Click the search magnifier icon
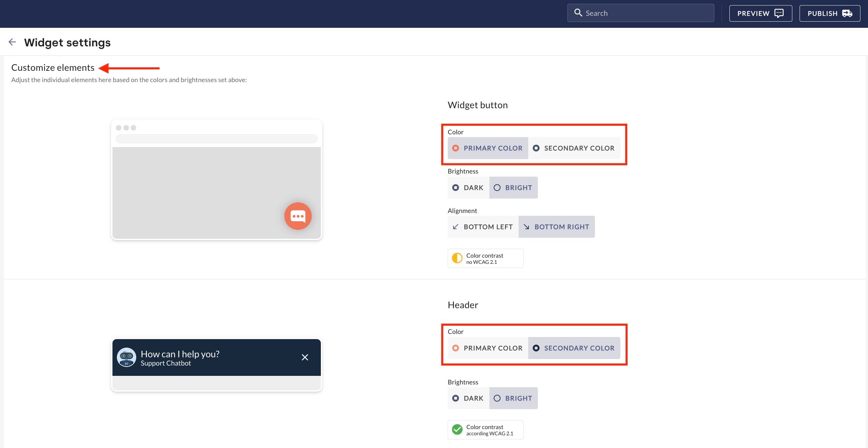Image resolution: width=868 pixels, height=448 pixels. coord(578,13)
